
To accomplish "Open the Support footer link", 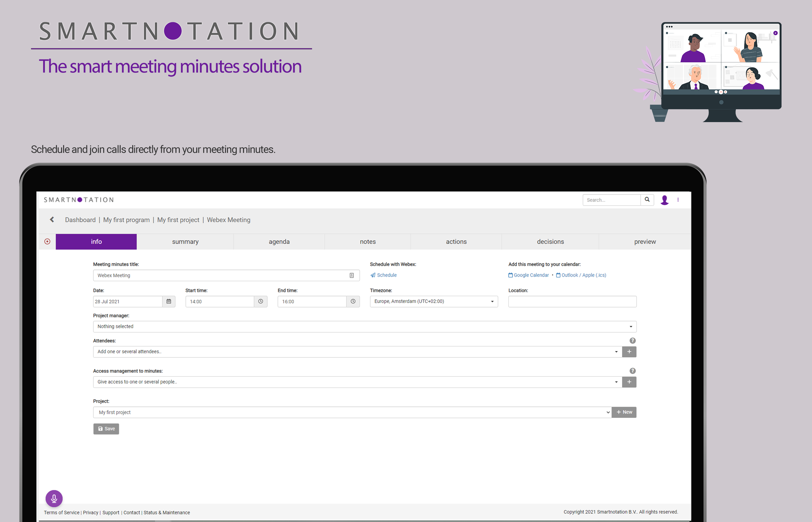I will 111,512.
